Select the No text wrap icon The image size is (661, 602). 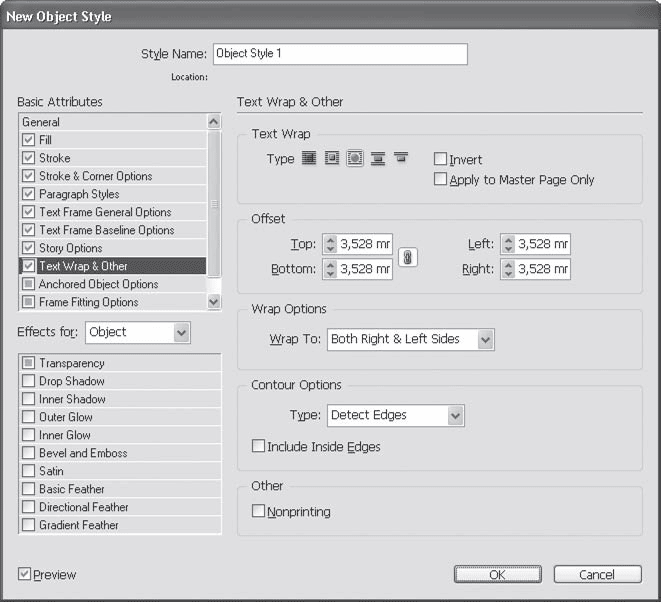309,159
